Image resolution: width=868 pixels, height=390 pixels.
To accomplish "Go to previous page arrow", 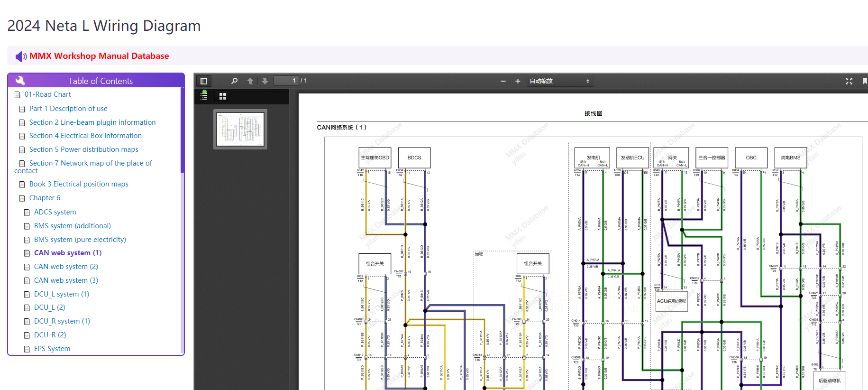I will 250,81.
